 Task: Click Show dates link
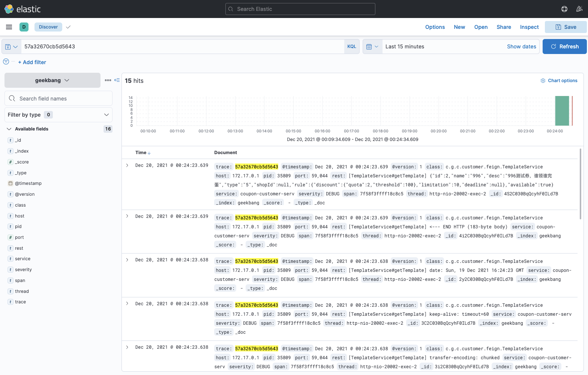coord(521,46)
